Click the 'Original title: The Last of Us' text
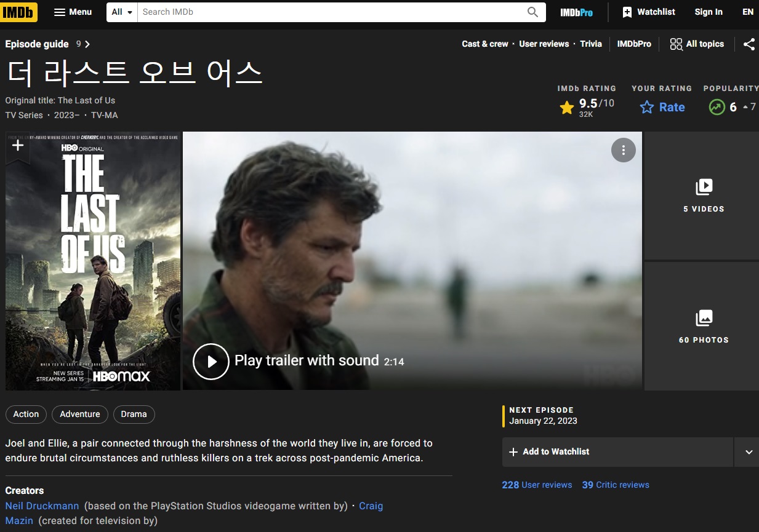759x532 pixels. coord(60,100)
